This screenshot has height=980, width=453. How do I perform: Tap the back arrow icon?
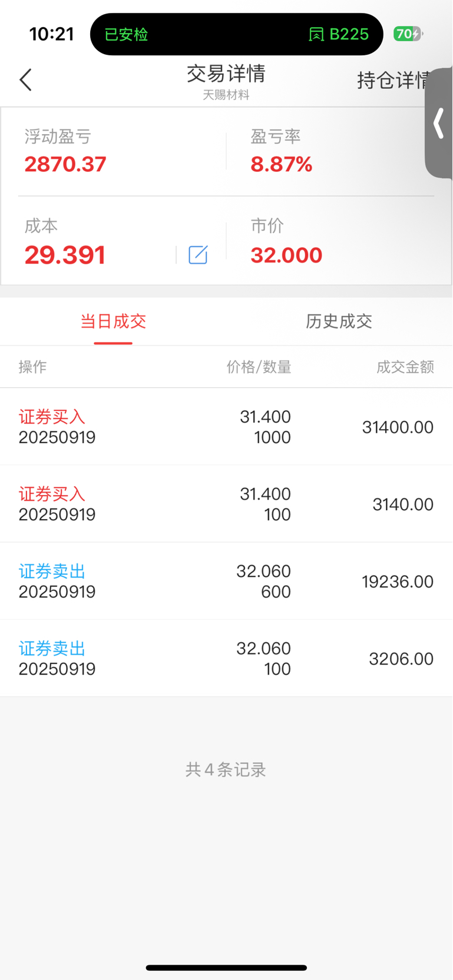pos(25,80)
